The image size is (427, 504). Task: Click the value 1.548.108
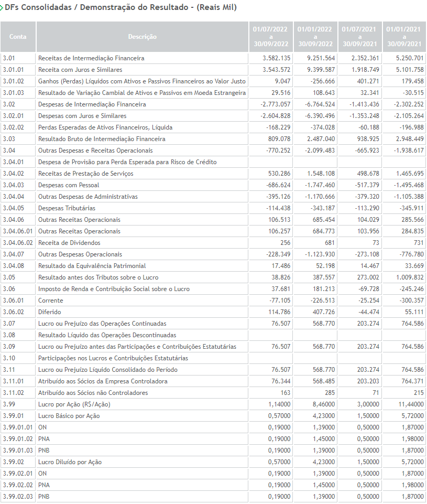click(321, 174)
